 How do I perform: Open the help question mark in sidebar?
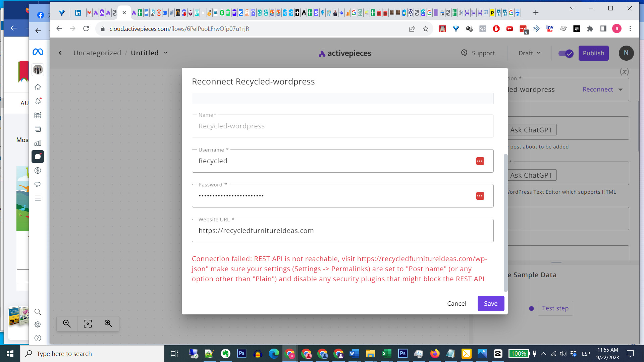38,338
